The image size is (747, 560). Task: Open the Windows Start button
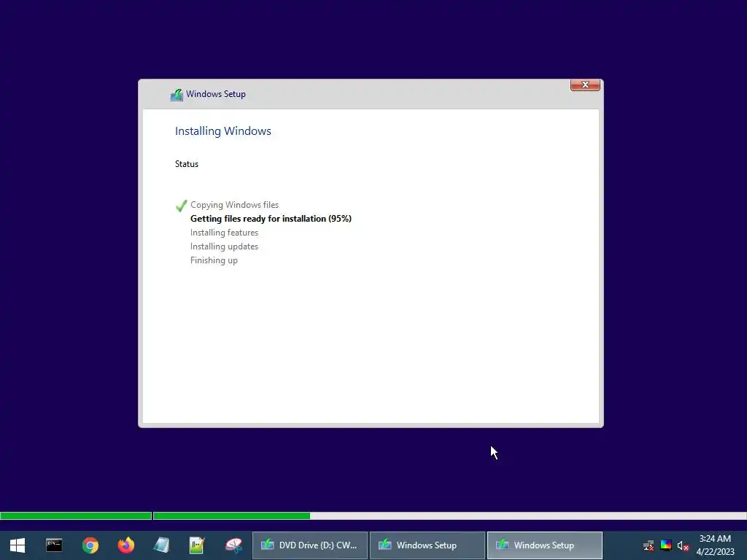click(18, 545)
